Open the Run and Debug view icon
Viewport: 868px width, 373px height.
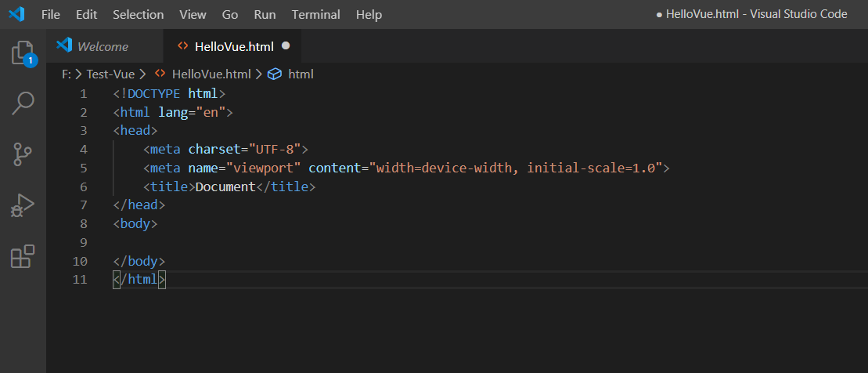23,205
